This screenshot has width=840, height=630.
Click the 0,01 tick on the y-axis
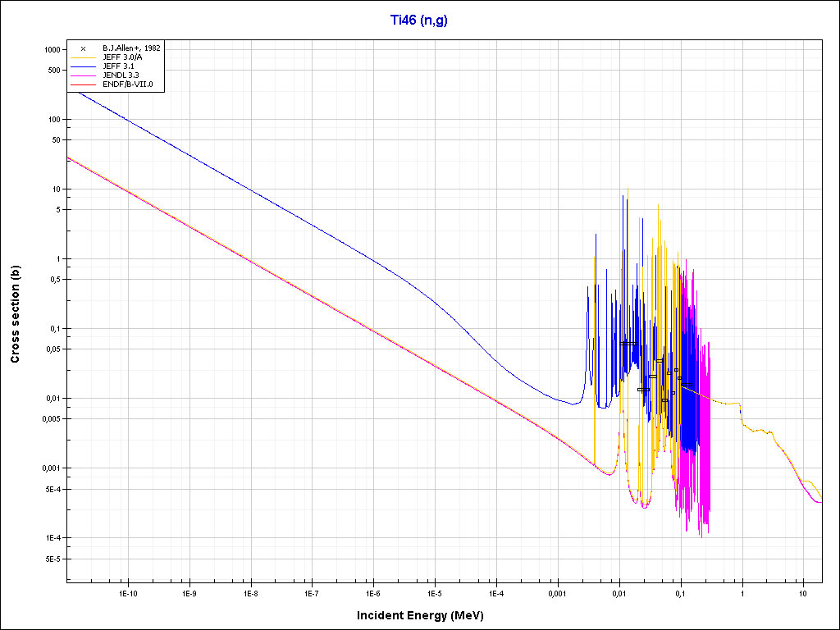click(51, 399)
